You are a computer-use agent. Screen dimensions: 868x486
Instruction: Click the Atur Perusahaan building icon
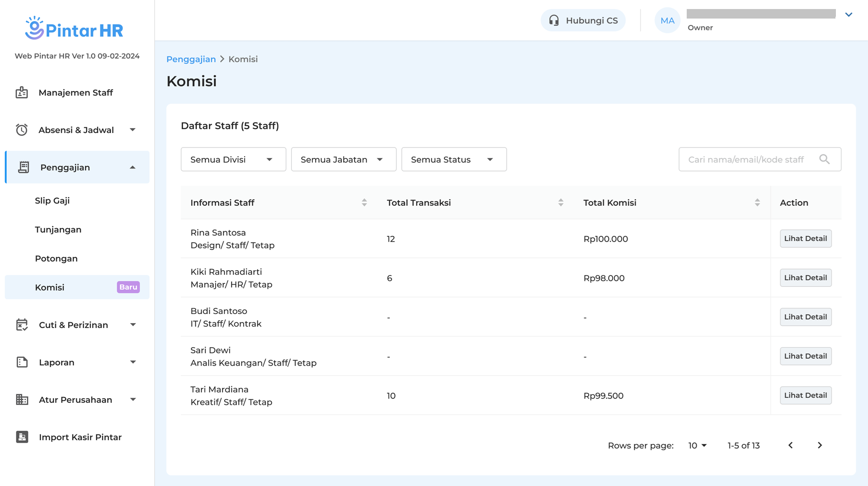tap(22, 400)
